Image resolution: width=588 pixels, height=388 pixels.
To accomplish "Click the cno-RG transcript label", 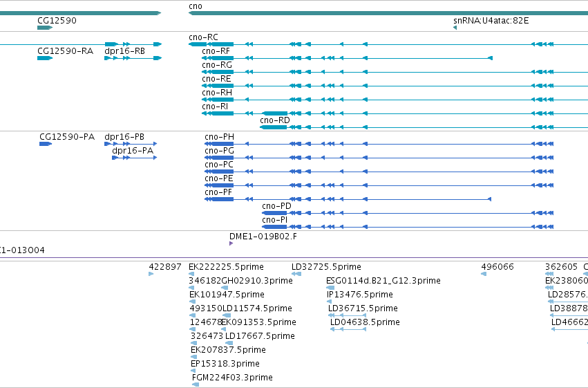I will pos(217,65).
